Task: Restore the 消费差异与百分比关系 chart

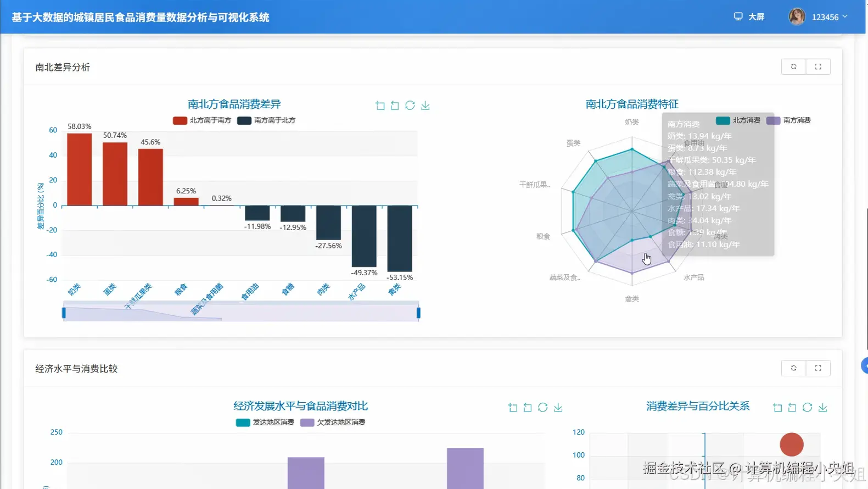Action: point(808,407)
